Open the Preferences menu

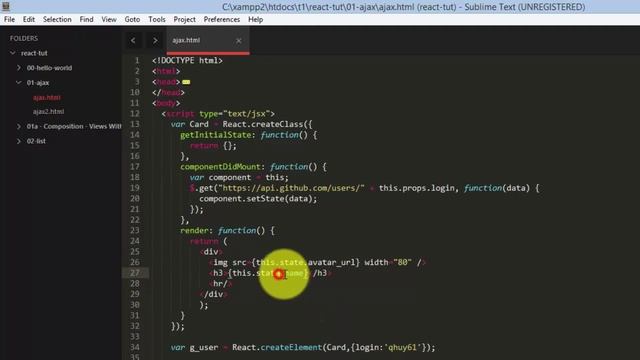[x=222, y=19]
